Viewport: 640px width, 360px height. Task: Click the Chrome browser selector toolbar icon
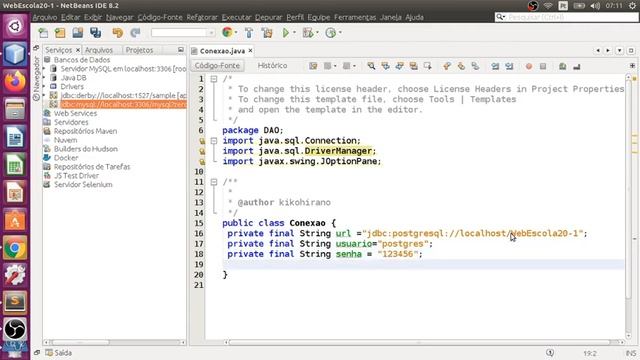(x=227, y=33)
